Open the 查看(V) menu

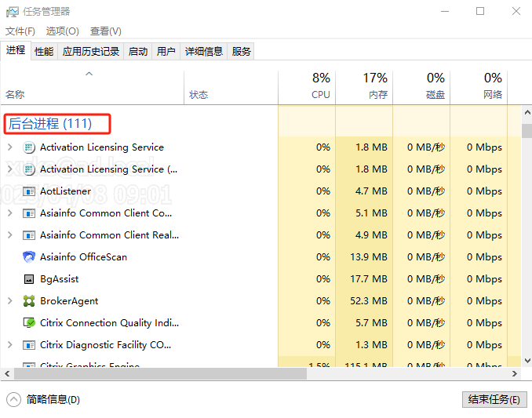[105, 31]
